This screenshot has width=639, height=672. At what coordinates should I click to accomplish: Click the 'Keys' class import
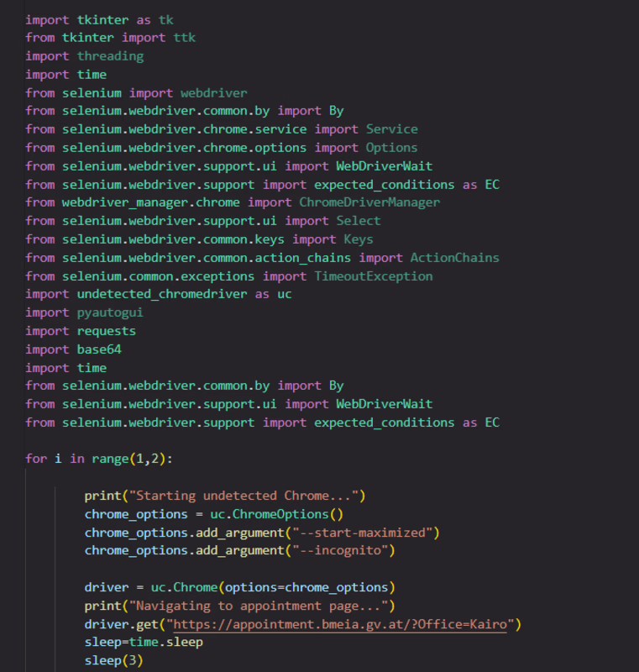(x=358, y=239)
